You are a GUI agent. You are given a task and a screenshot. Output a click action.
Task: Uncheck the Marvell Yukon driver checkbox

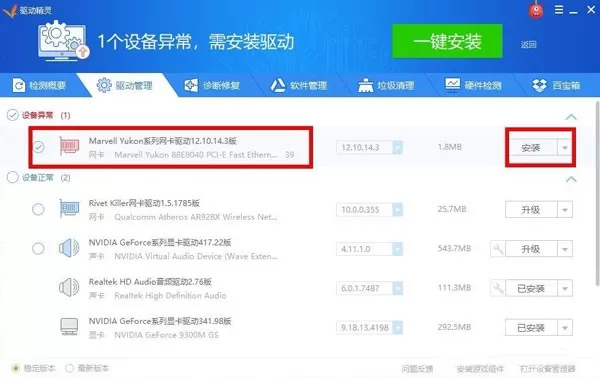tap(38, 147)
